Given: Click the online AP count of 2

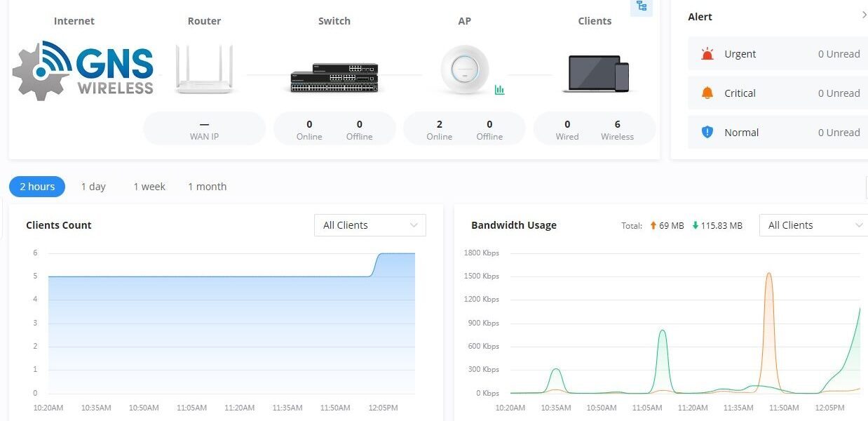Looking at the screenshot, I should pos(440,125).
